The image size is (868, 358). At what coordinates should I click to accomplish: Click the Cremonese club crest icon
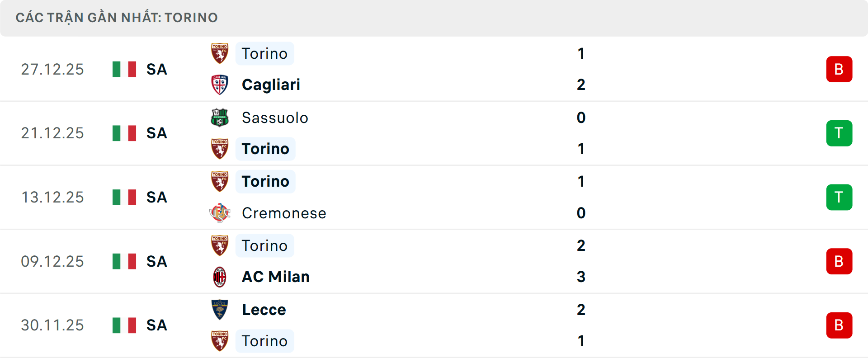pos(220,213)
